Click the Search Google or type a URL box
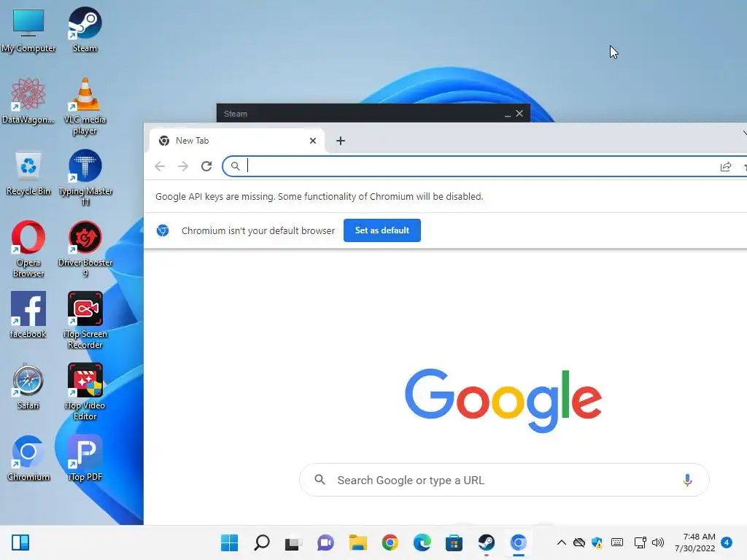747x560 pixels. point(504,480)
